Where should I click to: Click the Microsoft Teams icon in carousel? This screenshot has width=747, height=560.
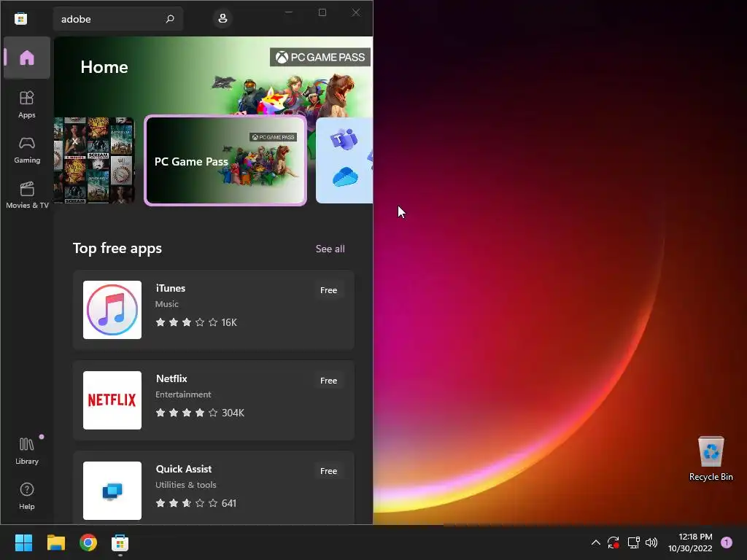pos(344,139)
